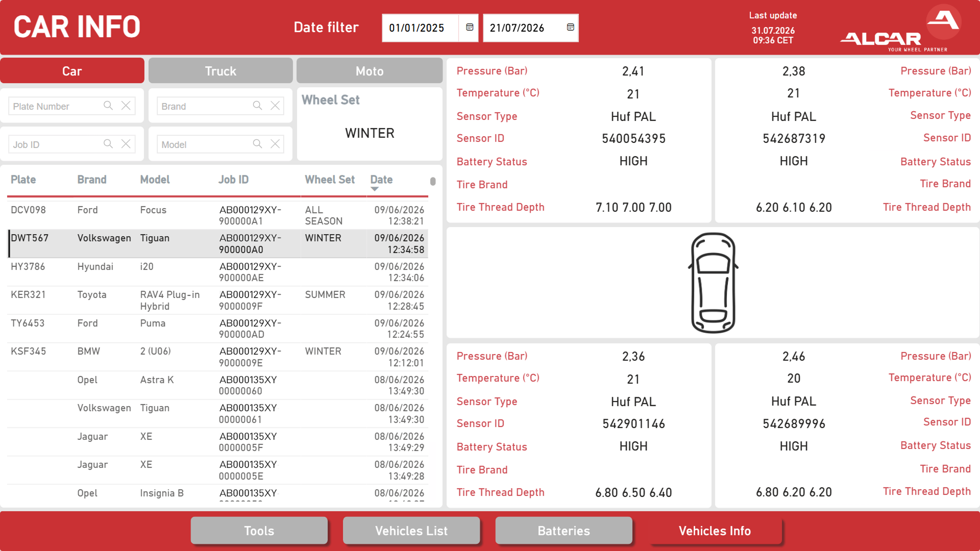This screenshot has width=980, height=551.
Task: Click the Job ID input field
Action: [x=55, y=144]
